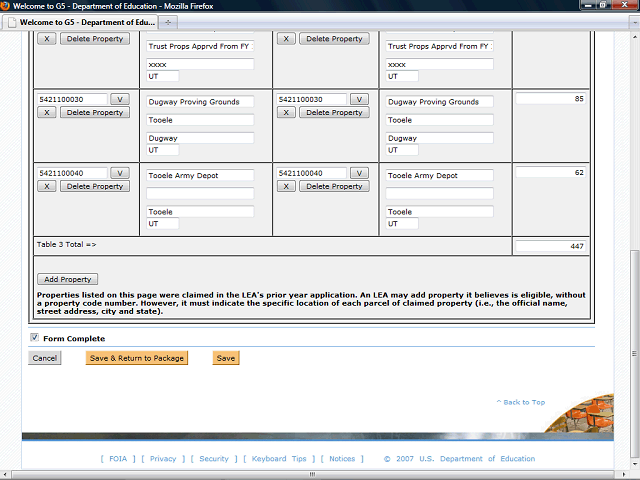Click left Dugway Proving Grounds name field
Viewport: 640px width, 480px height.
coord(200,102)
